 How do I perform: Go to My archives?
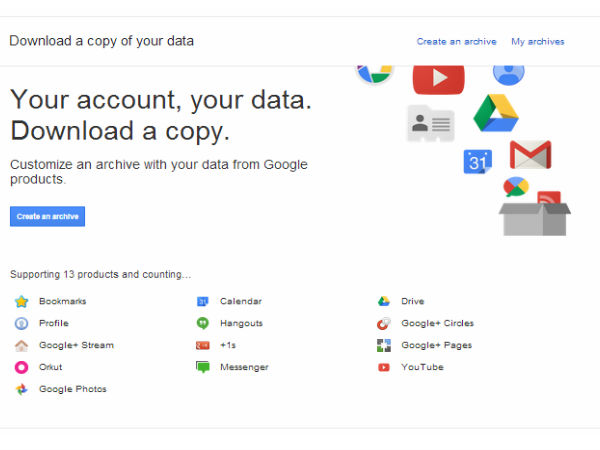(x=537, y=42)
